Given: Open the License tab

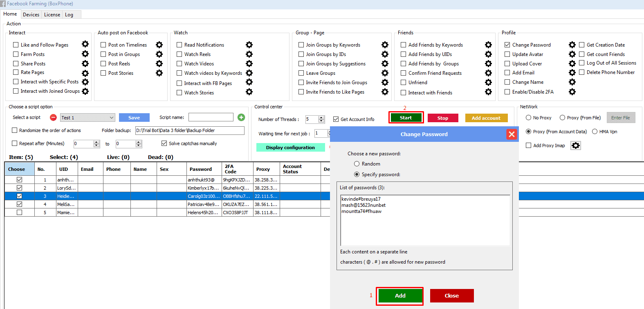Looking at the screenshot, I should [52, 15].
